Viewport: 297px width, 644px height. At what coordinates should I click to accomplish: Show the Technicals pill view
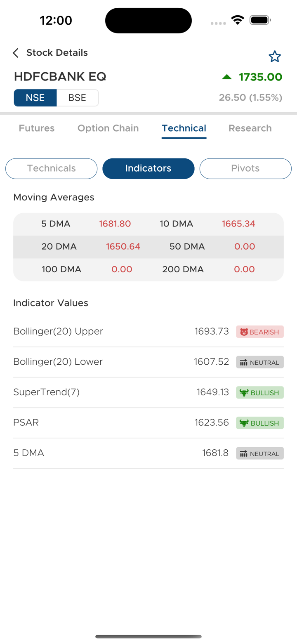(52, 168)
